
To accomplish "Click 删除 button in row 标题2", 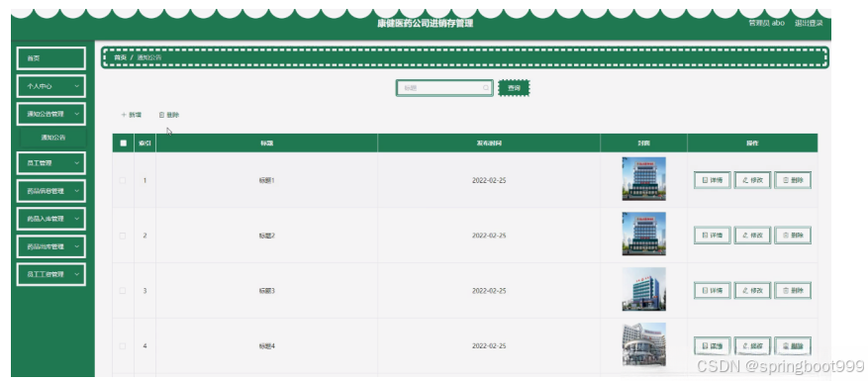I will coord(793,236).
